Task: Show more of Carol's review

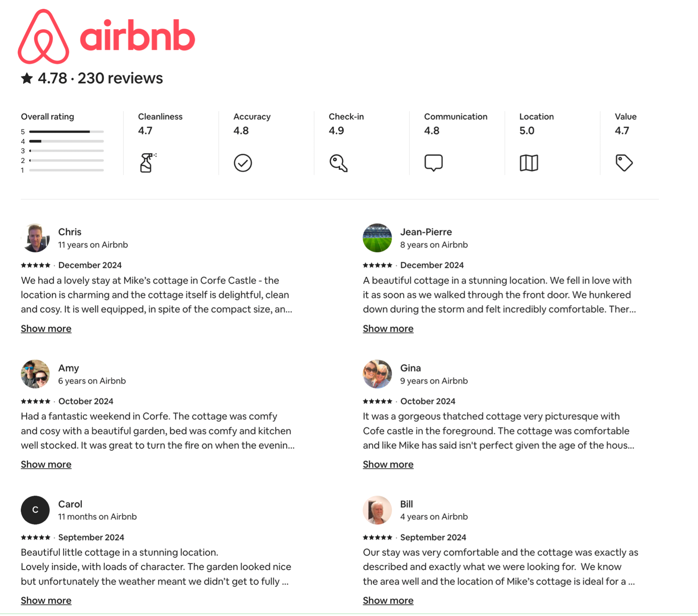Action: coord(46,601)
